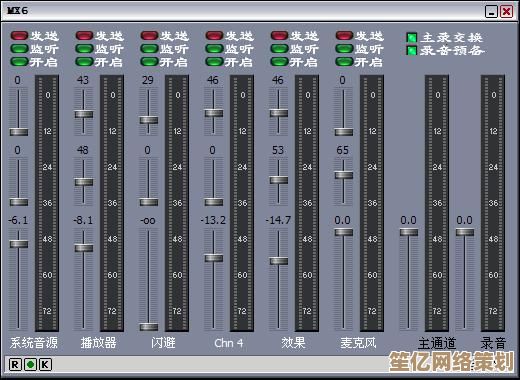Click 播放器 middle slider handle showing 48
The height and width of the screenshot is (380, 520).
[x=84, y=182]
